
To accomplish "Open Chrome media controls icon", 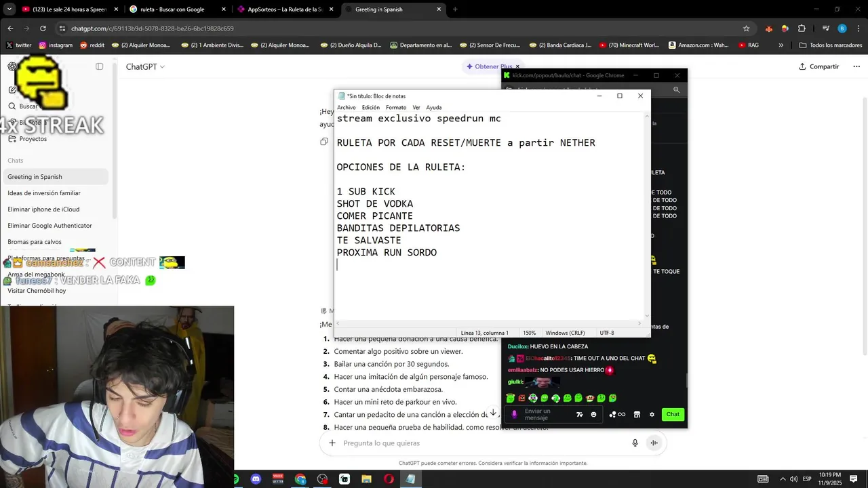I will click(826, 28).
